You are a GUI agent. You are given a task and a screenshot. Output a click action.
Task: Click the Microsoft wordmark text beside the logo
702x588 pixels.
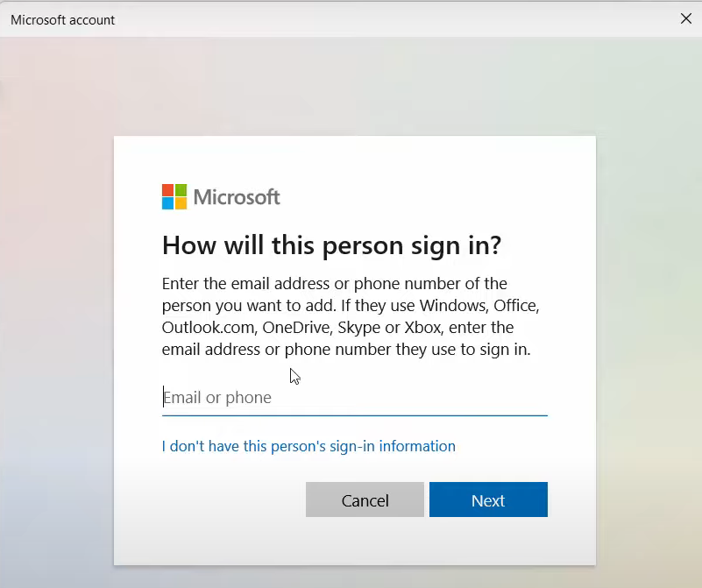point(237,197)
